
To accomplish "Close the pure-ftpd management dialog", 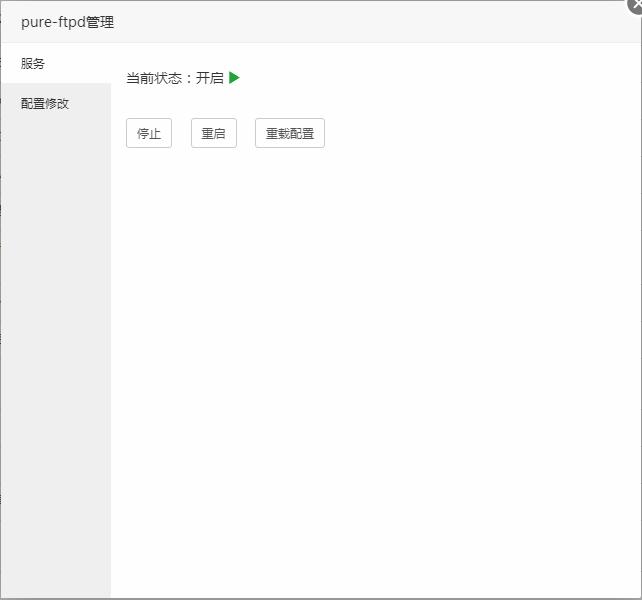I will pos(635,4).
